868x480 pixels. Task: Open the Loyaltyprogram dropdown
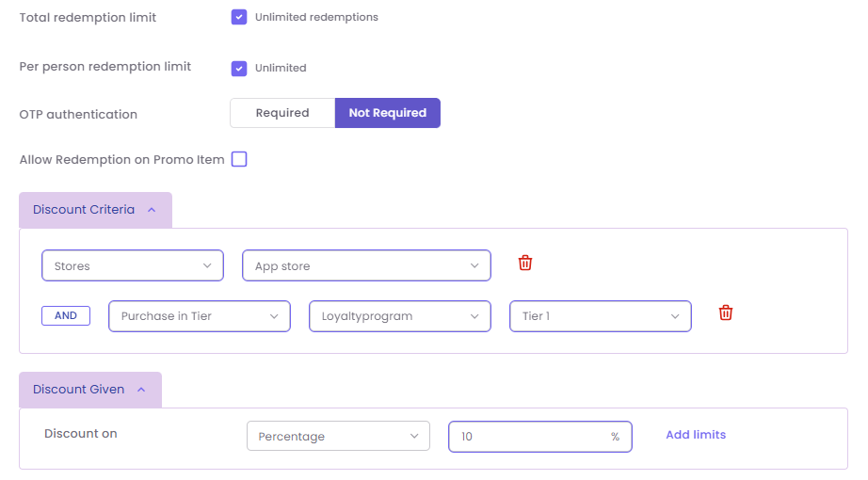pyautogui.click(x=400, y=316)
